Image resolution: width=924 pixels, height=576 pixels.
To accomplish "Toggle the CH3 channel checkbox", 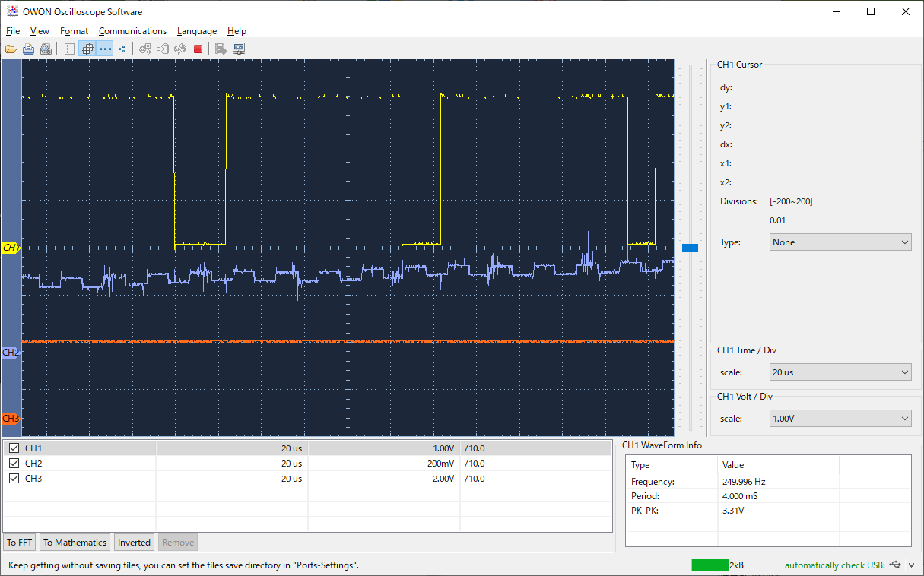I will [x=14, y=479].
